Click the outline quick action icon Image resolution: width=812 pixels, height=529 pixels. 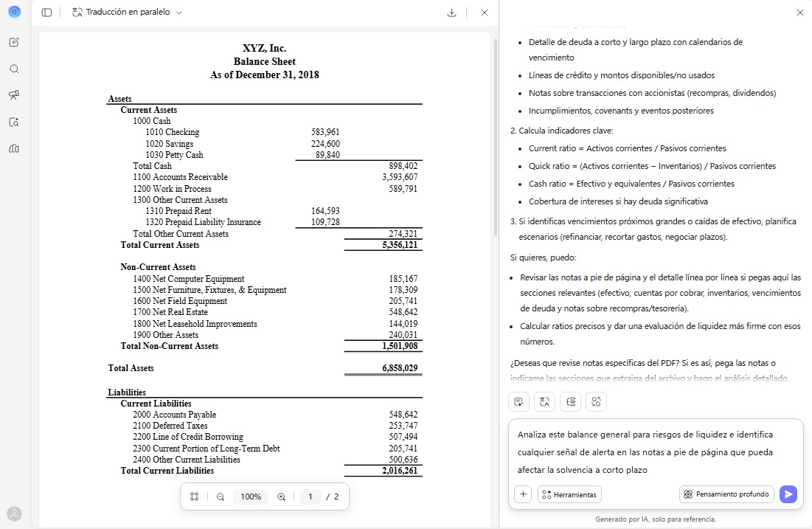coord(570,401)
